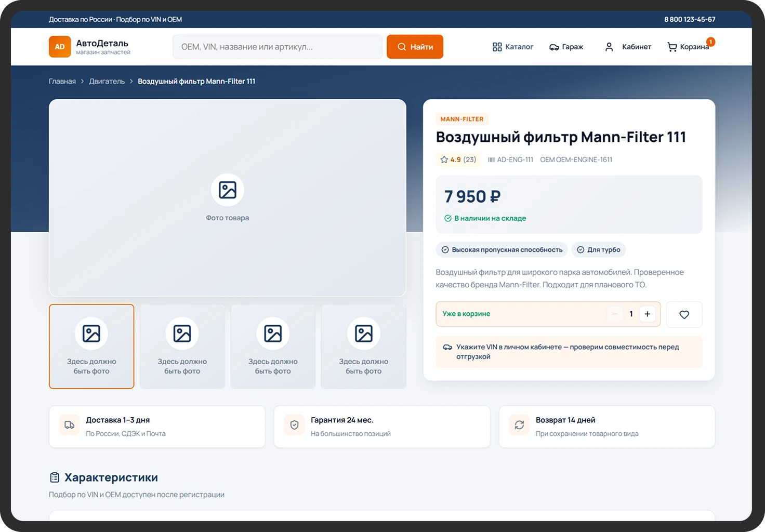Screen dimensions: 765x532
Task: Open the Гараж car icon
Action: tap(554, 47)
